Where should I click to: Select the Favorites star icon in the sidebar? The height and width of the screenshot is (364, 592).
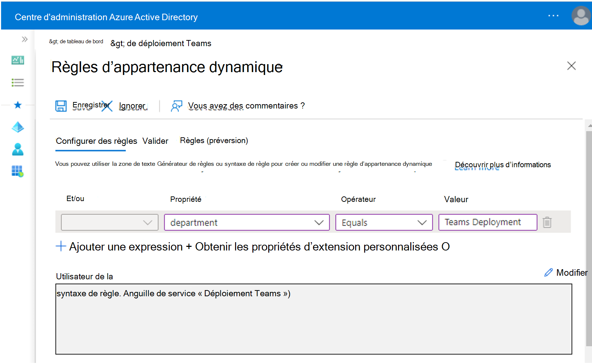18,105
